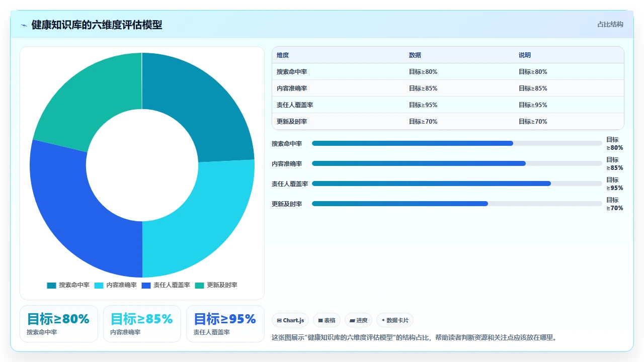The width and height of the screenshot is (644, 362).
Task: Open the 目标≥95% 责任人覆盖率 stat card
Action: (x=225, y=324)
